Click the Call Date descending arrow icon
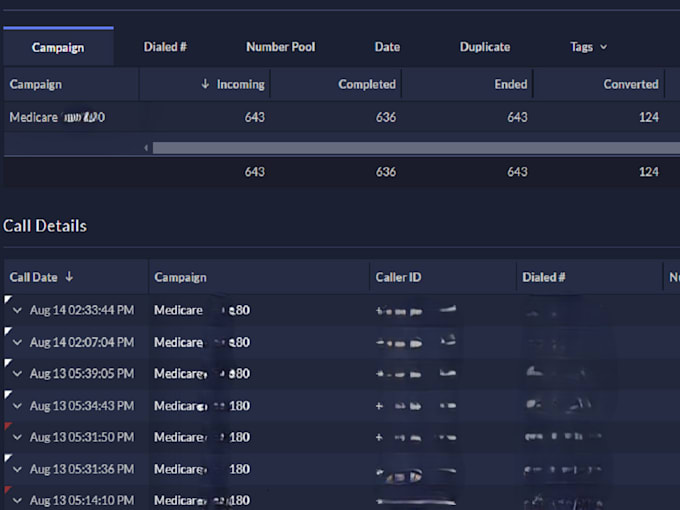Image resolution: width=680 pixels, height=510 pixels. pyautogui.click(x=69, y=276)
